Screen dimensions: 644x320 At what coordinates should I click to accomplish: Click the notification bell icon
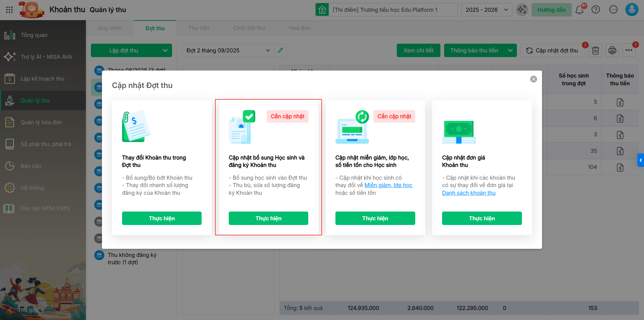point(579,10)
